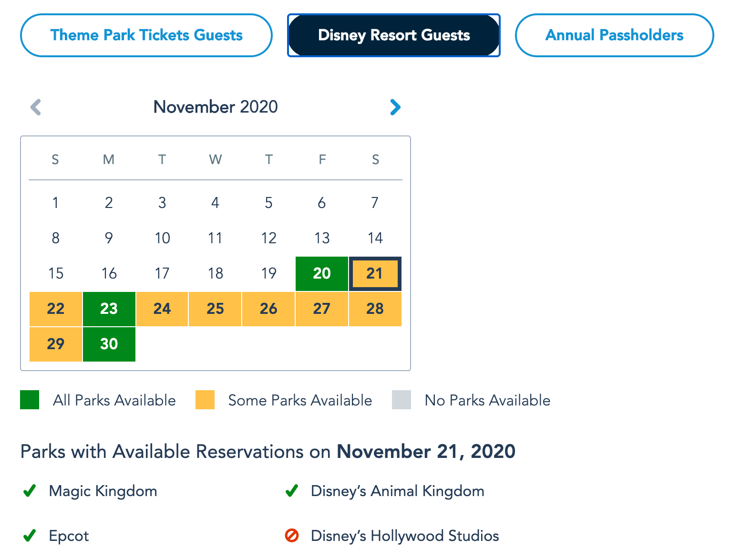Image resolution: width=741 pixels, height=560 pixels.
Task: Select the Disney Resort Guests tab
Action: [394, 35]
